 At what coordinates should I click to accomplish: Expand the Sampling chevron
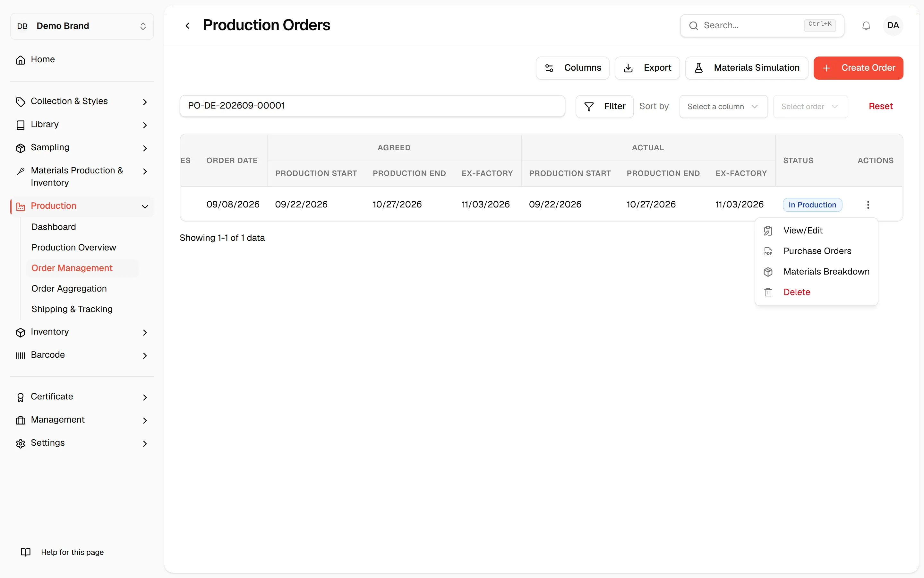tap(145, 148)
